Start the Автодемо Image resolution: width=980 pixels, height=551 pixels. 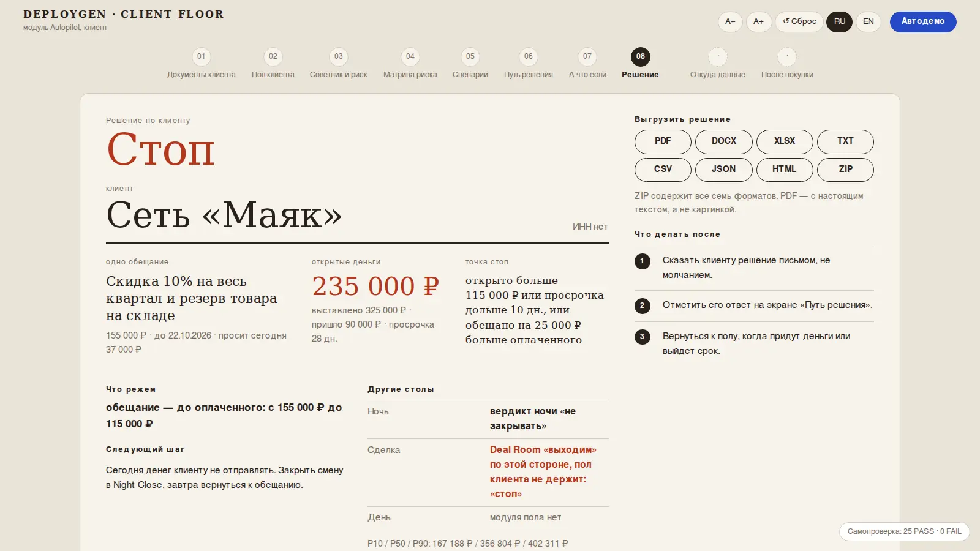click(x=923, y=21)
